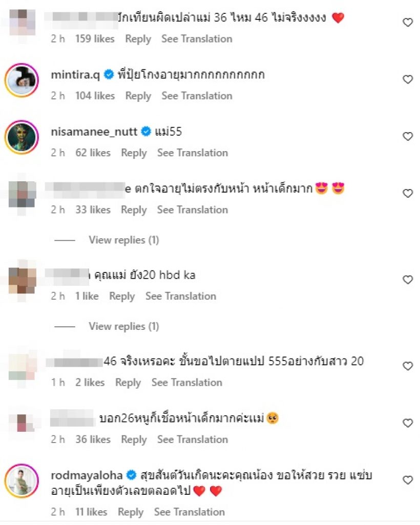Image resolution: width=420 pixels, height=525 pixels.
Task: See Translation for the 159 likes comment
Action: pyautogui.click(x=197, y=38)
